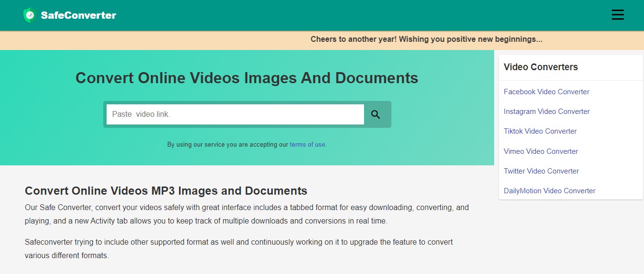Click the SafeConverter brand name text

[78, 15]
